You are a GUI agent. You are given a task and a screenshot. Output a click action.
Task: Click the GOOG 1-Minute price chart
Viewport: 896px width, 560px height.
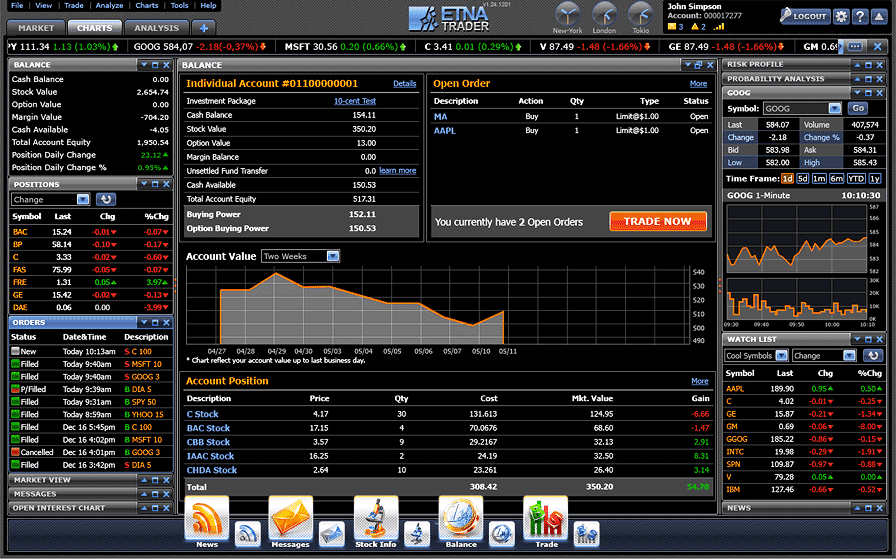[x=797, y=239]
